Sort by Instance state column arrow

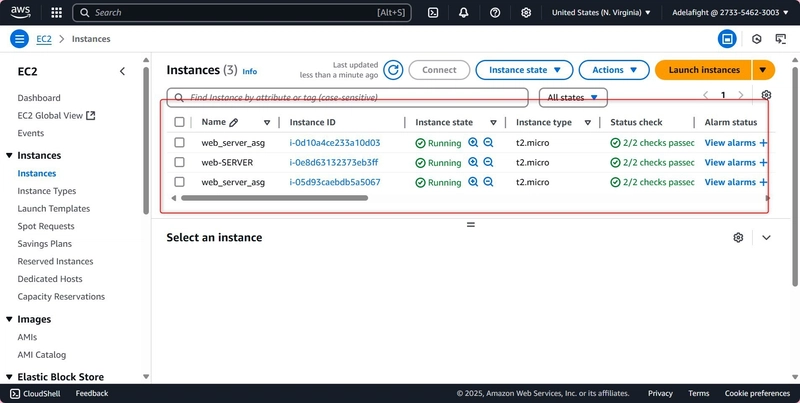[493, 122]
